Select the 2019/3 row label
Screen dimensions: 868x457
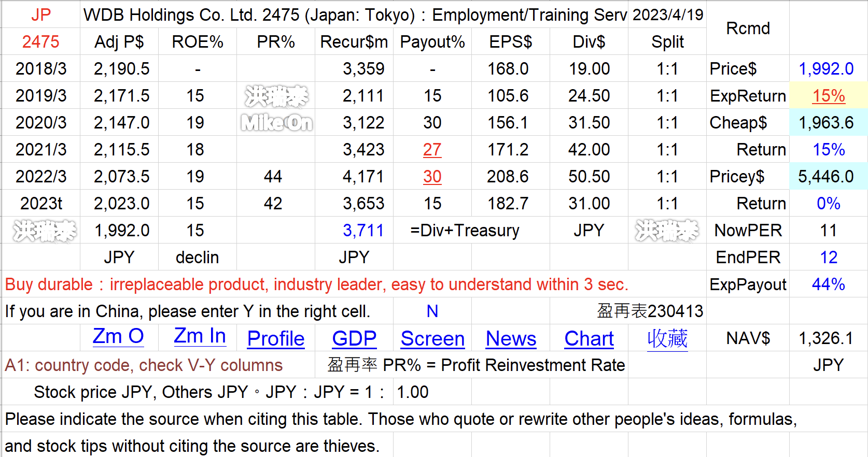[41, 96]
